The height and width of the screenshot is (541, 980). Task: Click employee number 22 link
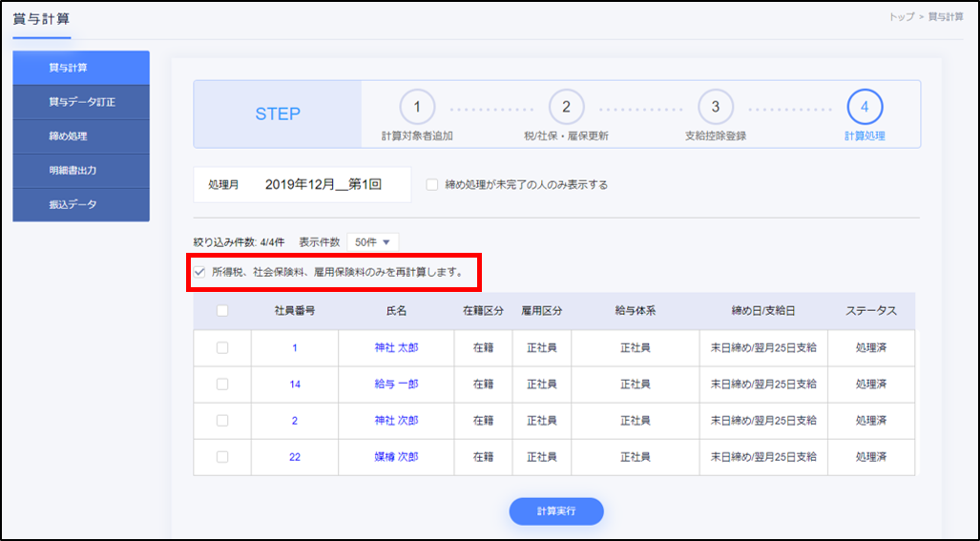click(x=295, y=457)
